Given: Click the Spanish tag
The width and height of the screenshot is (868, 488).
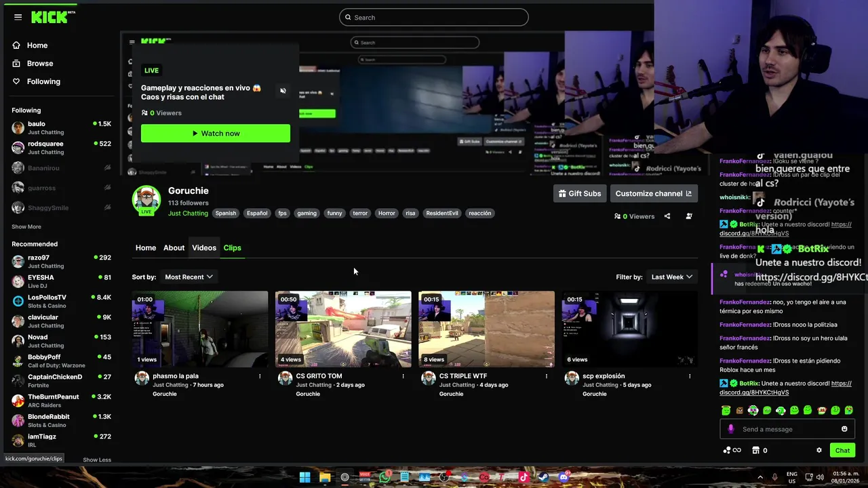Looking at the screenshot, I should coord(226,213).
